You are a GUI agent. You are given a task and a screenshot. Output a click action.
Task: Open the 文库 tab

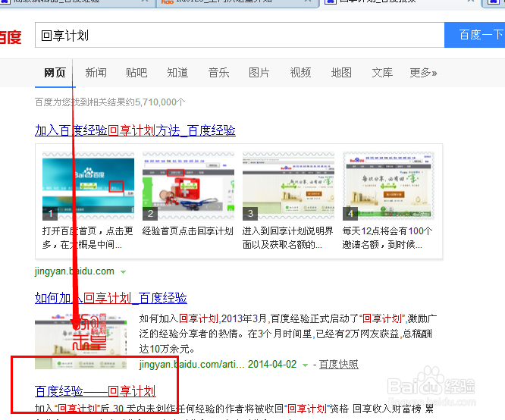tap(382, 73)
